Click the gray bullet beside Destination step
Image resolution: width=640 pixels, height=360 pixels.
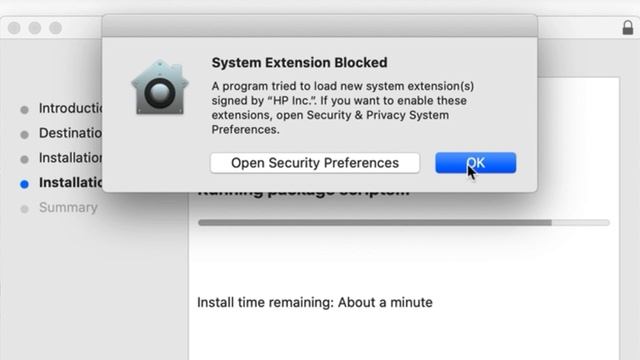pos(24,135)
